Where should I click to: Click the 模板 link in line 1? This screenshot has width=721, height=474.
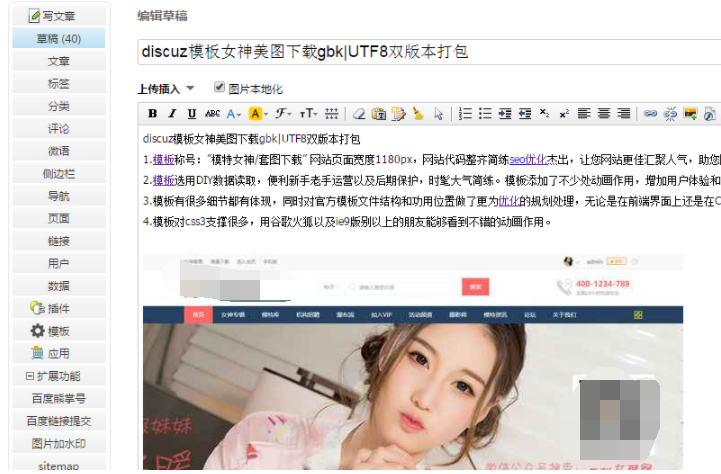pyautogui.click(x=163, y=160)
